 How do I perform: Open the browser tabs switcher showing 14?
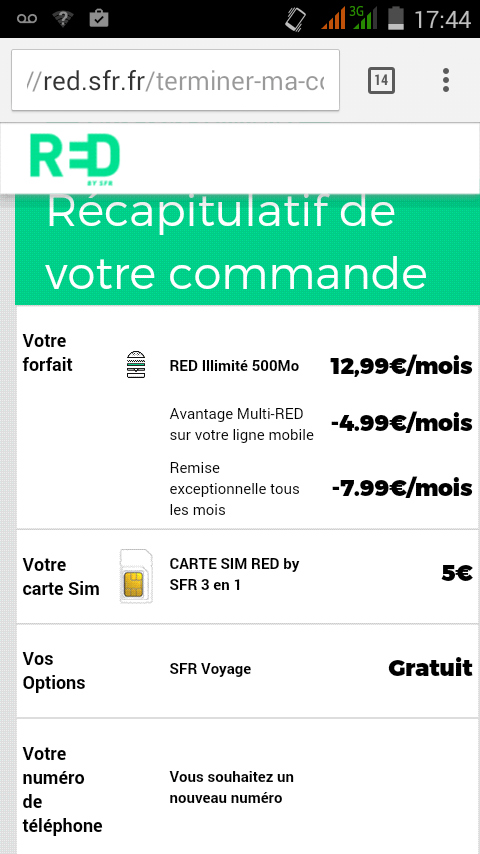(x=381, y=81)
